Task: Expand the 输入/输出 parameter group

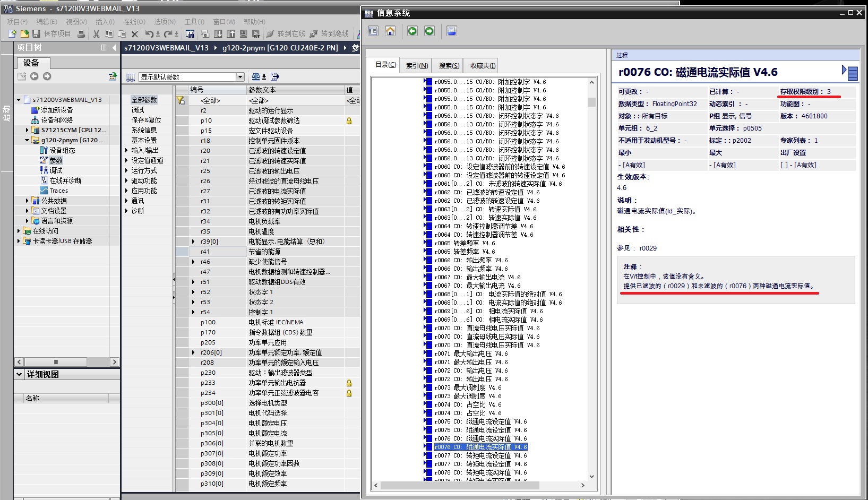Action: tap(126, 150)
